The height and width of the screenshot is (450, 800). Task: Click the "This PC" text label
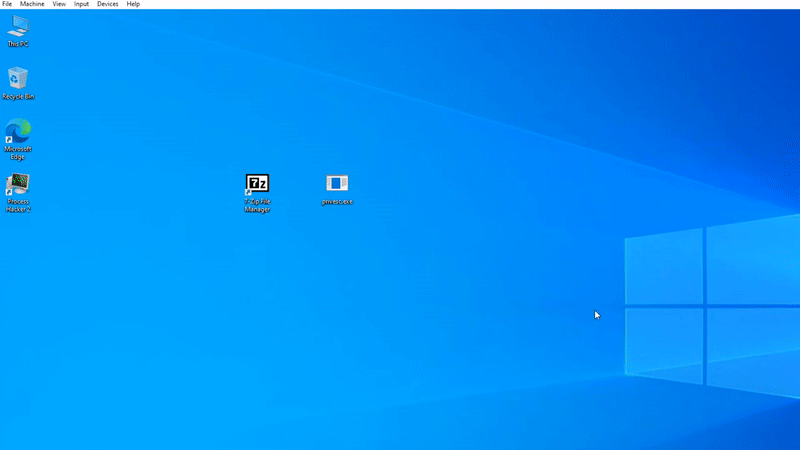(x=18, y=44)
